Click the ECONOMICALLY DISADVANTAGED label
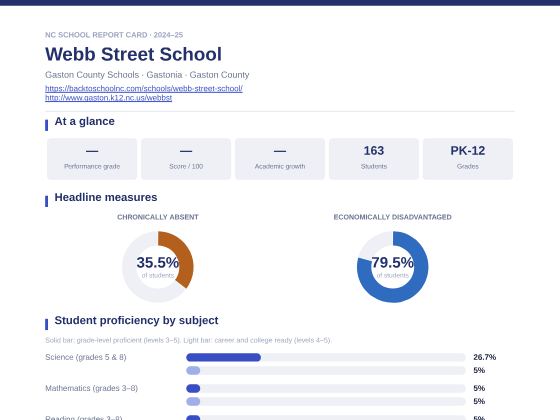 pyautogui.click(x=392, y=217)
